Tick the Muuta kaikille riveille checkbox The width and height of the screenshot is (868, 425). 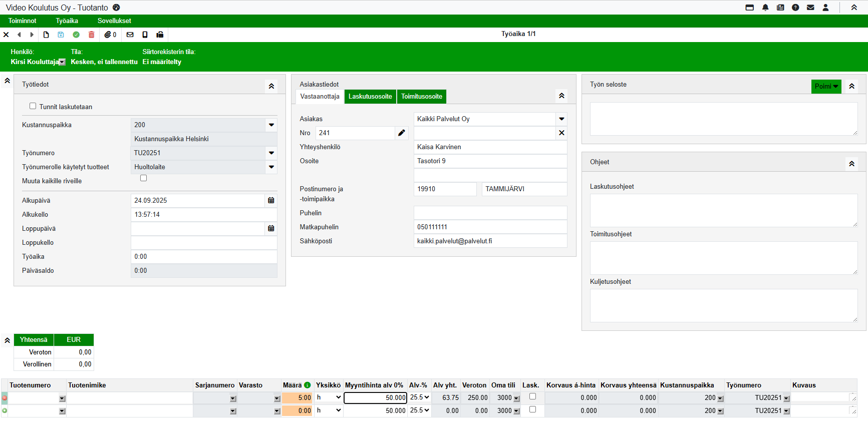(x=144, y=178)
